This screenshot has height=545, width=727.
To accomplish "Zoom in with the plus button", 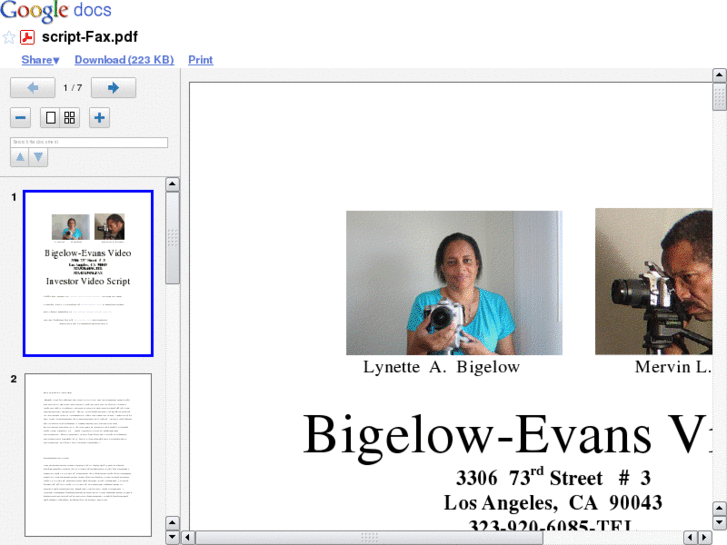I will point(99,118).
